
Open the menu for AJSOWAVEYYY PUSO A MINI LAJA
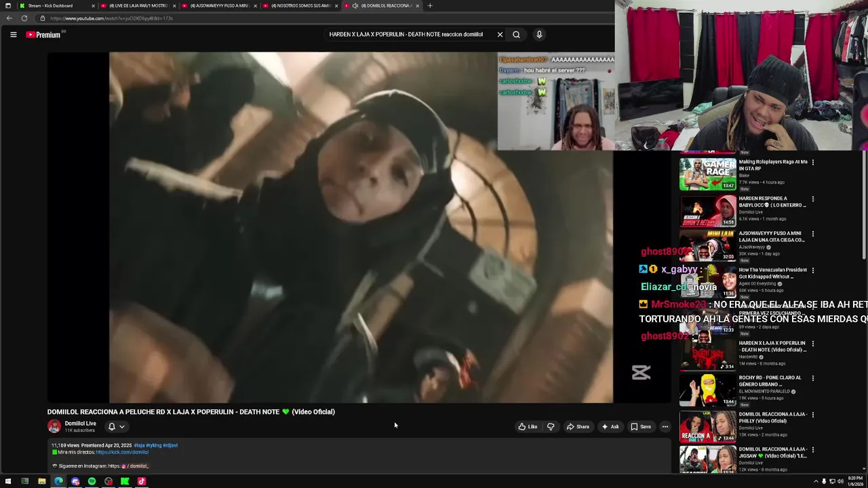pyautogui.click(x=813, y=235)
